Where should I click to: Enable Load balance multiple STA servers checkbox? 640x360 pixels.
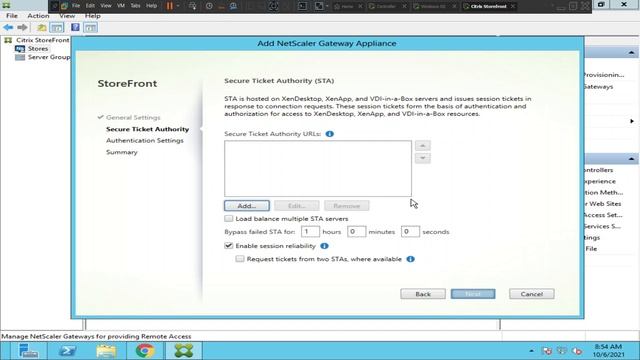coord(229,219)
